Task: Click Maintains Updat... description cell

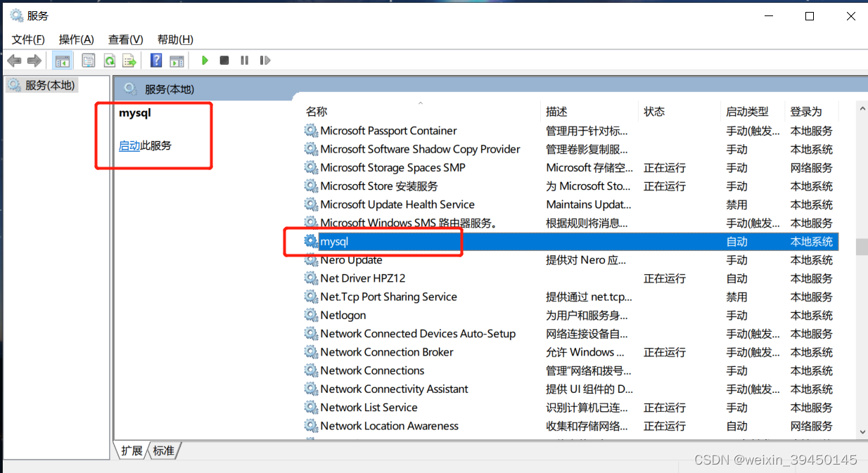Action: [x=589, y=205]
